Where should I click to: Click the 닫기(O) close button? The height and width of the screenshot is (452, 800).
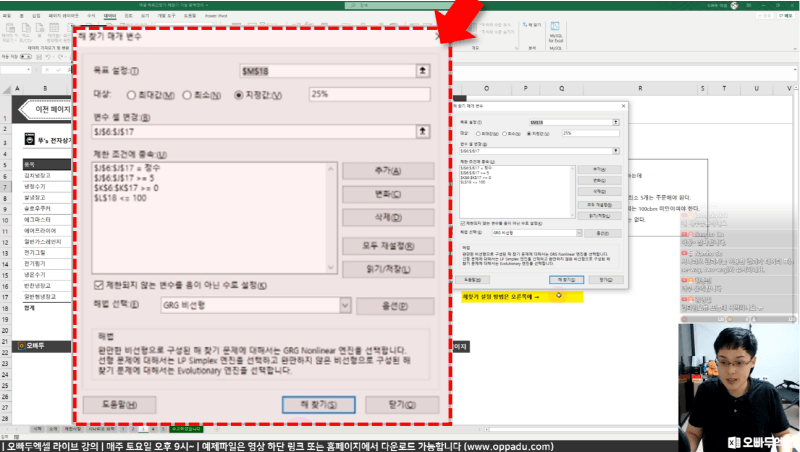pyautogui.click(x=402, y=405)
